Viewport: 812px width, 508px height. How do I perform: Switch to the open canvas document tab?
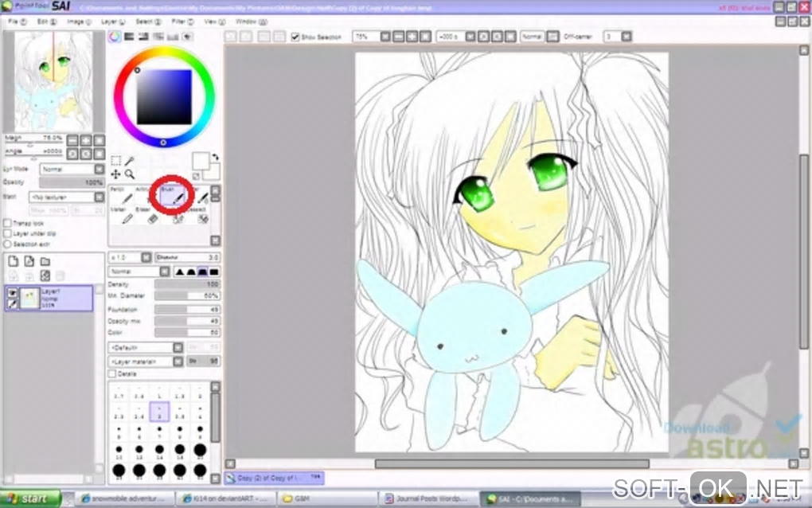tap(274, 478)
